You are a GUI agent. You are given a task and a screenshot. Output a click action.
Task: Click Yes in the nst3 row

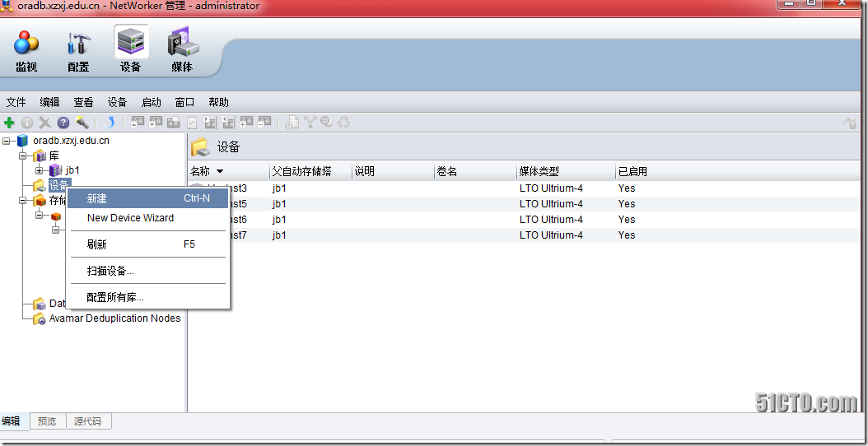pos(627,188)
